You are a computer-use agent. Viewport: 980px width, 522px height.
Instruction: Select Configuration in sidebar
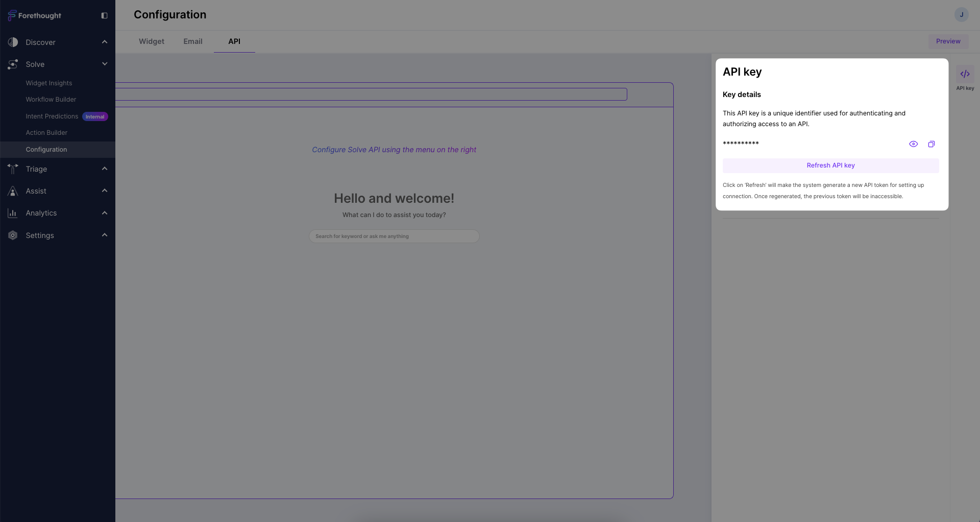[x=58, y=149]
